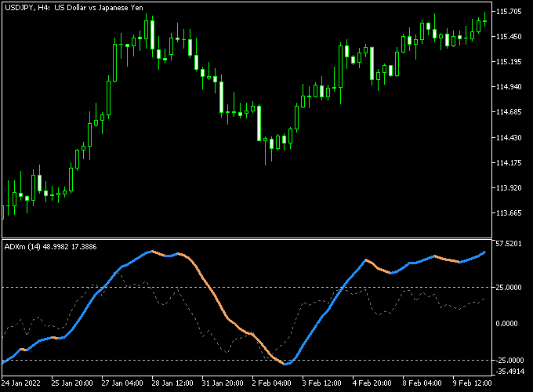Click the '24 Jan 2022' date label
This screenshot has height=392, width=533.
tap(20, 383)
